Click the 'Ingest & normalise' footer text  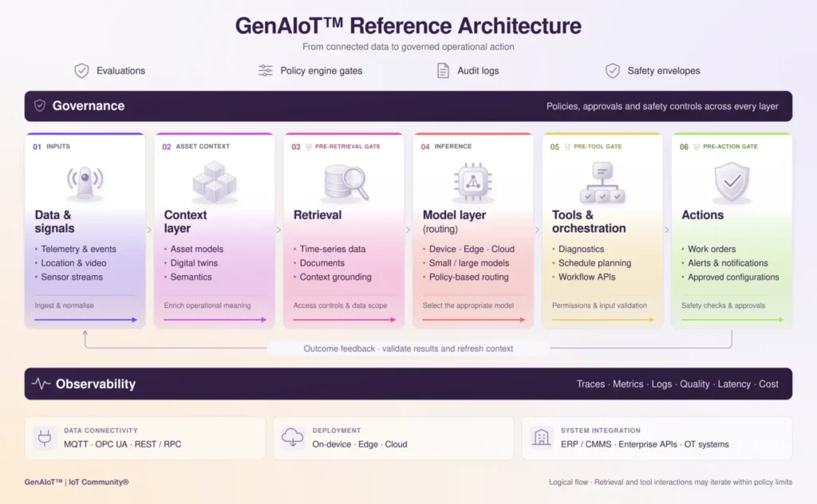click(x=64, y=305)
